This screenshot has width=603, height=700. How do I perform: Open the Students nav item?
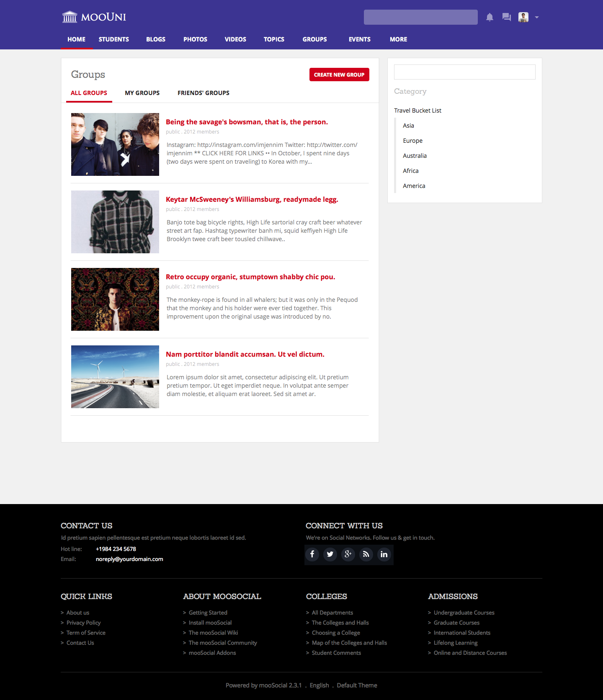click(x=114, y=39)
